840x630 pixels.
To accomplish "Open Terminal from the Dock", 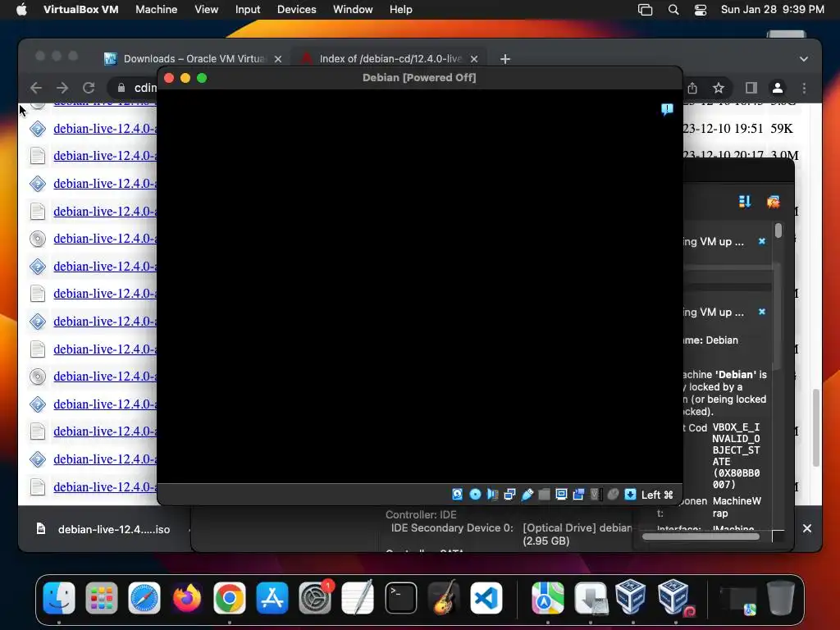I will click(x=400, y=598).
